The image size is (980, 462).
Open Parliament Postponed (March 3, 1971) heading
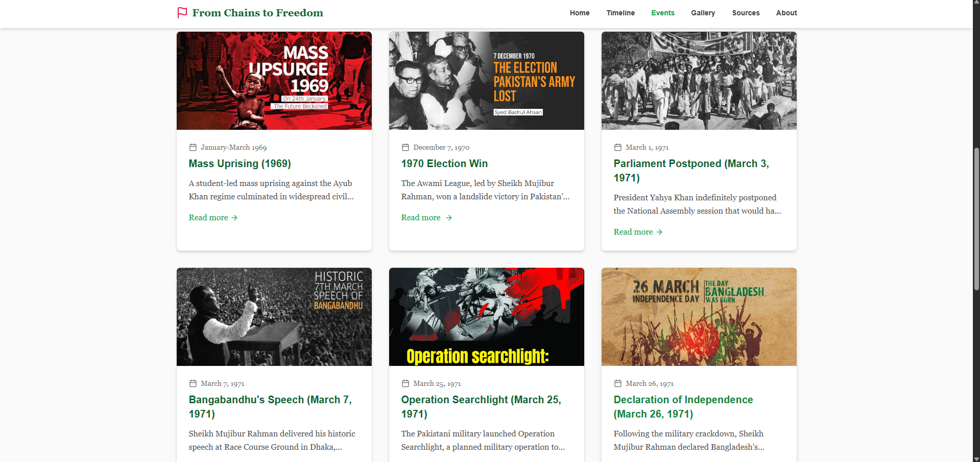(691, 171)
